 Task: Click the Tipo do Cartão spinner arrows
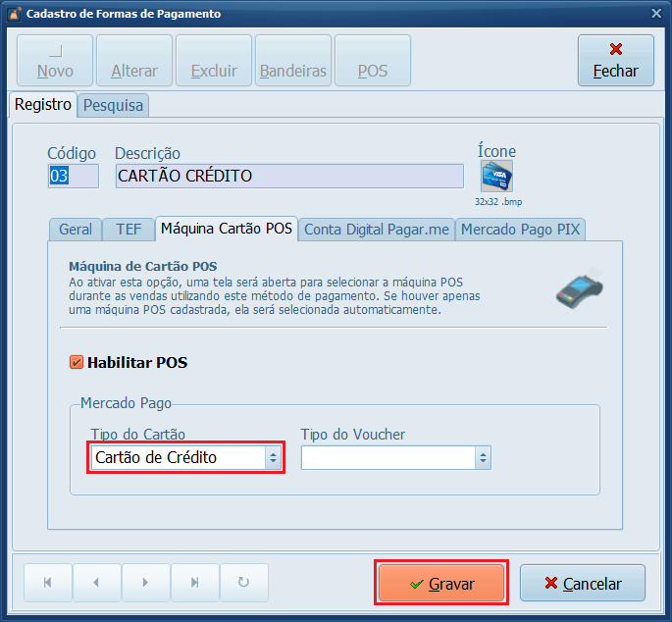(x=273, y=458)
